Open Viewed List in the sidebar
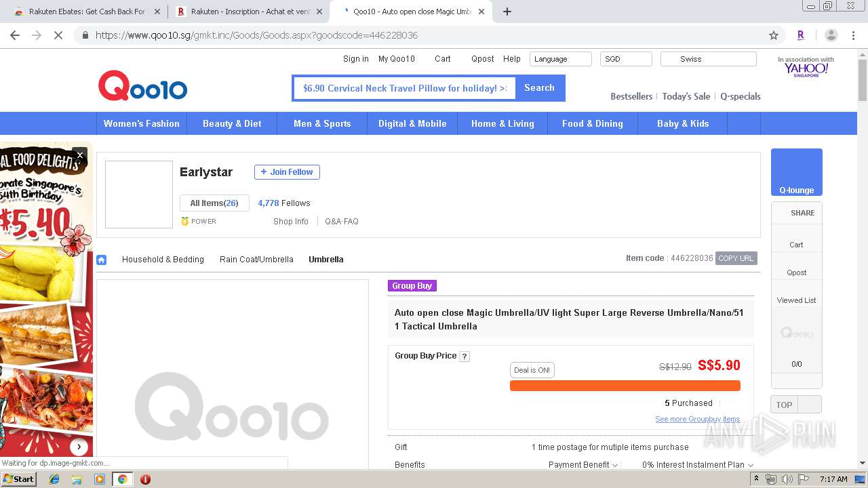868x488 pixels. pyautogui.click(x=797, y=300)
